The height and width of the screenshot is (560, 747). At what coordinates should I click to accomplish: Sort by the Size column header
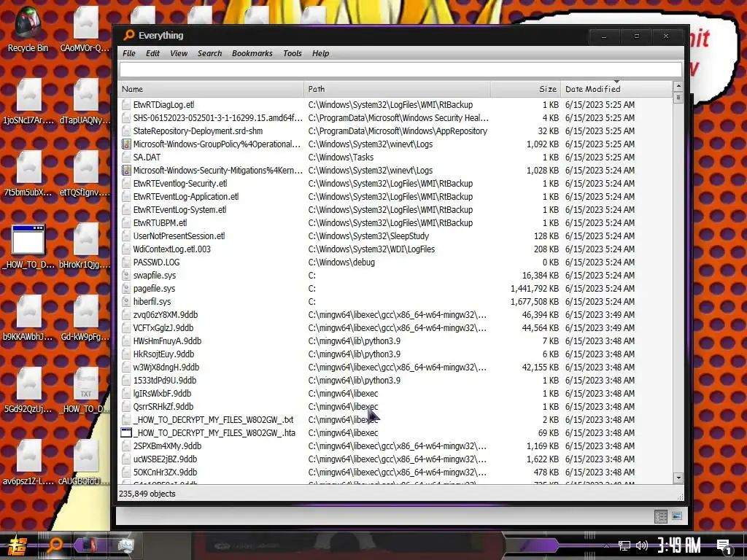pos(526,89)
